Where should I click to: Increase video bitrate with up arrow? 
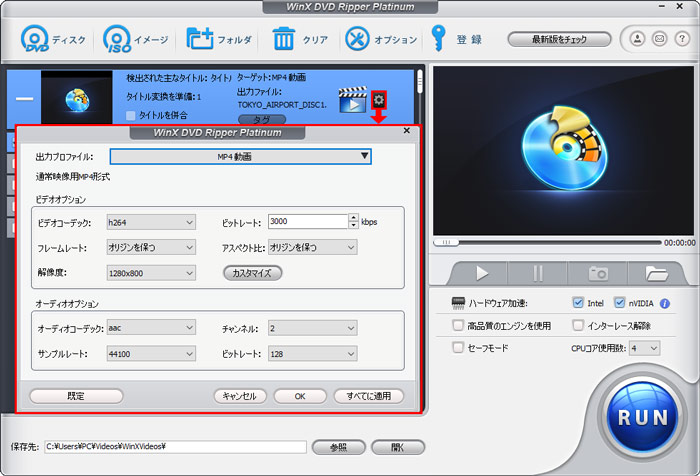pyautogui.click(x=353, y=218)
